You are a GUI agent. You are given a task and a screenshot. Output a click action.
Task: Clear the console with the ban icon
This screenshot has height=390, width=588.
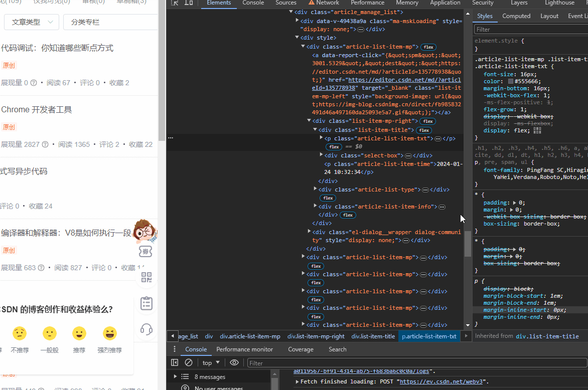tap(189, 362)
